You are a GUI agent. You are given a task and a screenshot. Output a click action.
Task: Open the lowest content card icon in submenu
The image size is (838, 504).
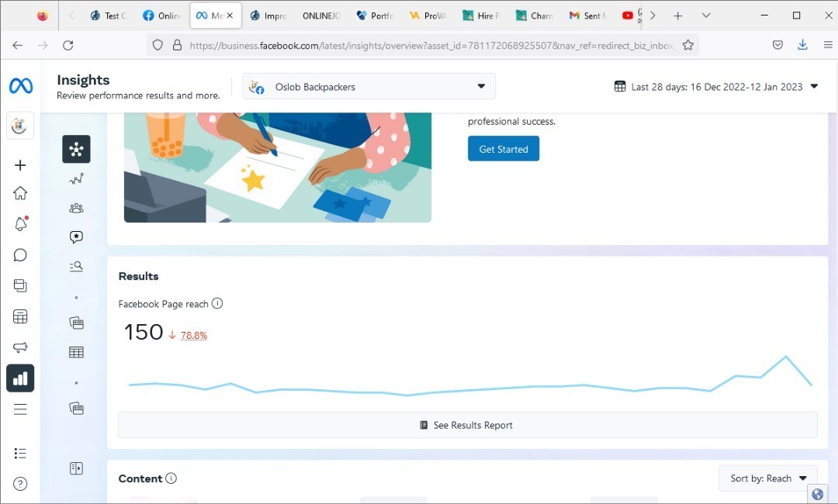(x=76, y=409)
